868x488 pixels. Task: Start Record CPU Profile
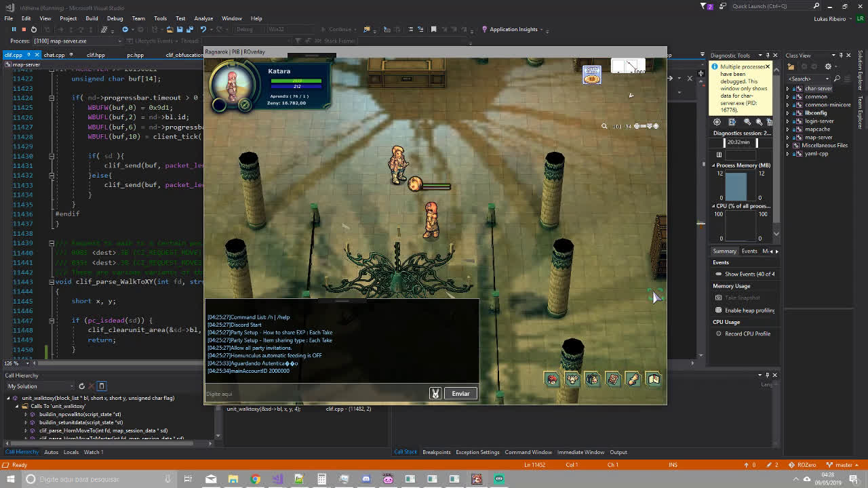point(747,333)
